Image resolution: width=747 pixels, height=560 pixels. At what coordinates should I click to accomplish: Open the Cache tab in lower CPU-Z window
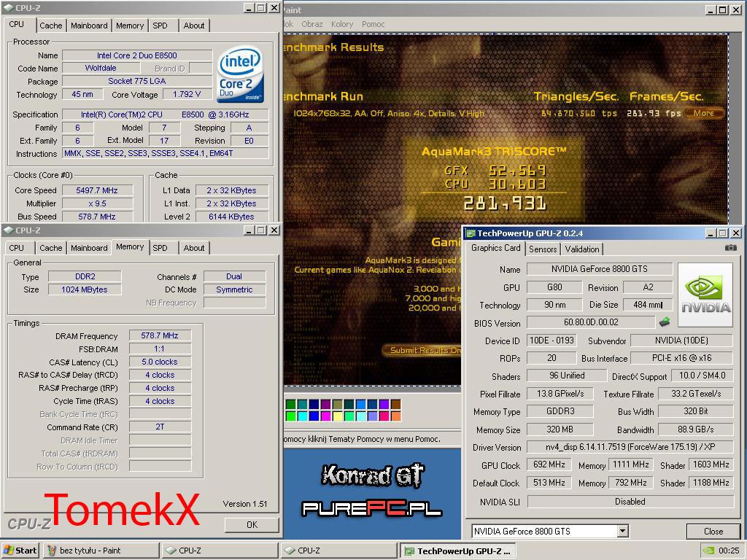click(51, 248)
